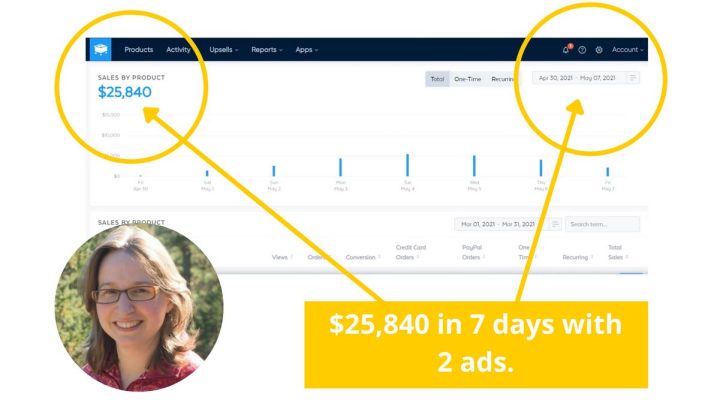Open the notifications bell

tap(566, 49)
